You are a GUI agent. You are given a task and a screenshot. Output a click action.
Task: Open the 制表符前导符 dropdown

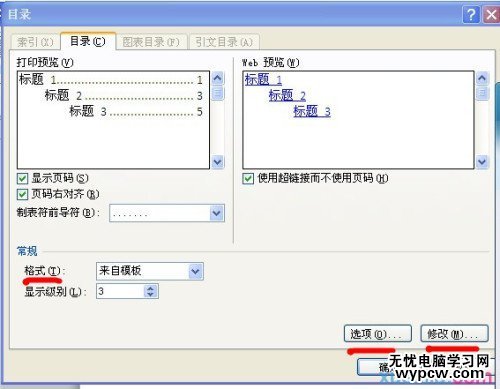tap(217, 213)
